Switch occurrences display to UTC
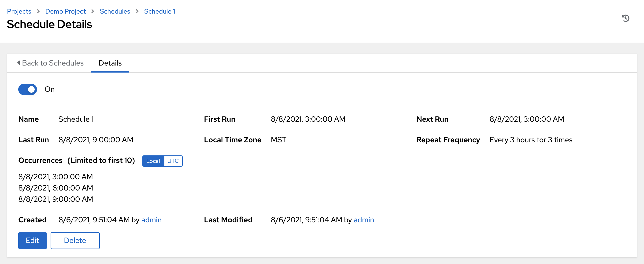The width and height of the screenshot is (644, 264). point(173,161)
